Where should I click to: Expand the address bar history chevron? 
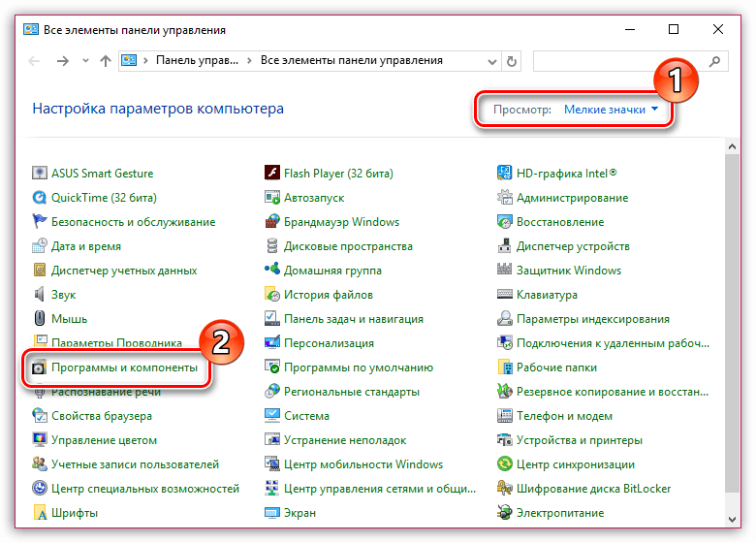491,61
